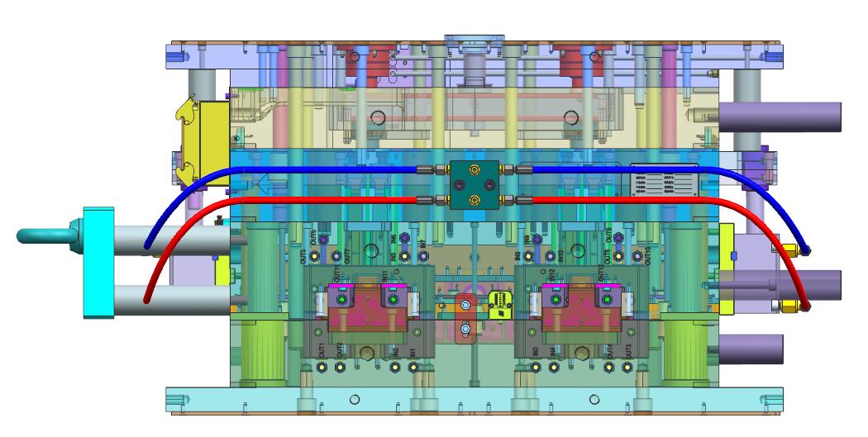Select the OUT3 water fitting
The image size is (868, 437).
(x=629, y=367)
